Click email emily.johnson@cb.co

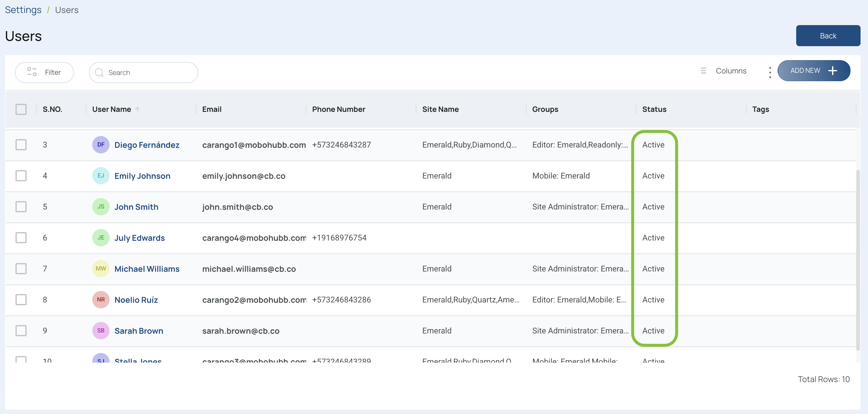(244, 176)
